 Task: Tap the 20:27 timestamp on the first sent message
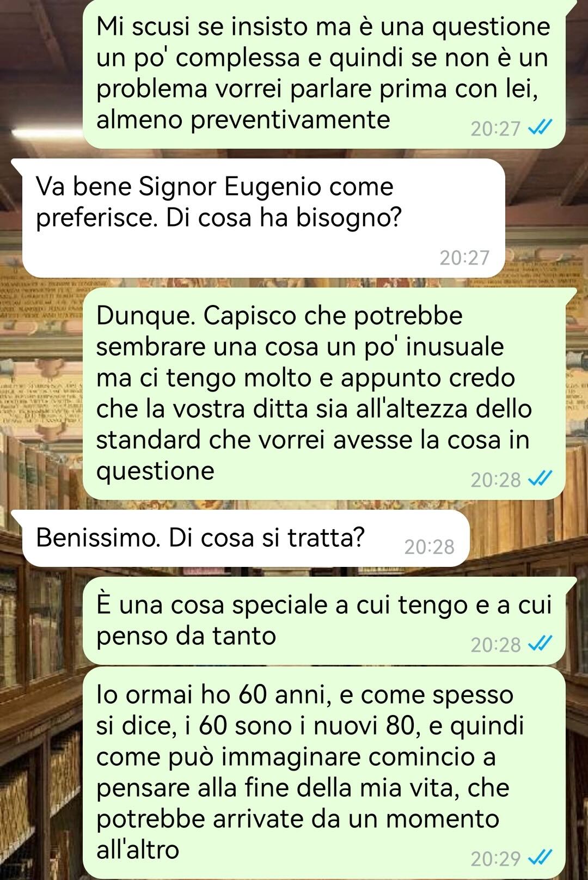pyautogui.click(x=495, y=129)
